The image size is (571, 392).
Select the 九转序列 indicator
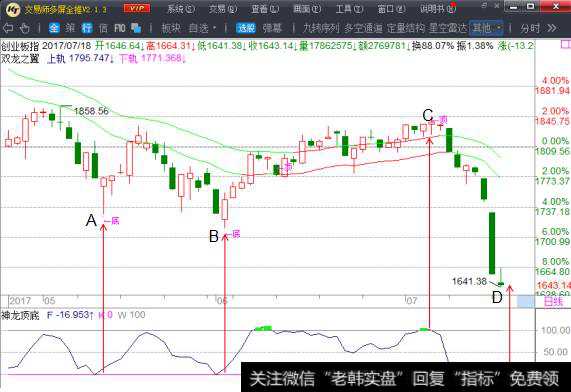point(321,28)
